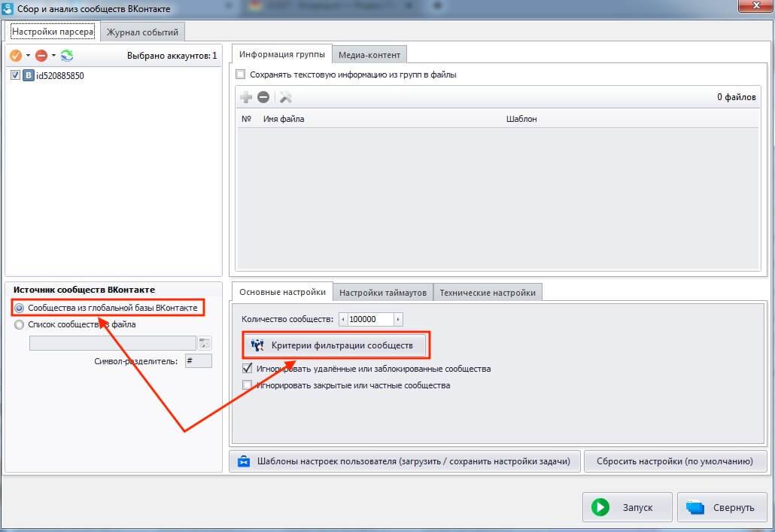This screenshot has width=775, height=532.
Task: Open dropdown arrow next to red minus
Action: pyautogui.click(x=53, y=56)
